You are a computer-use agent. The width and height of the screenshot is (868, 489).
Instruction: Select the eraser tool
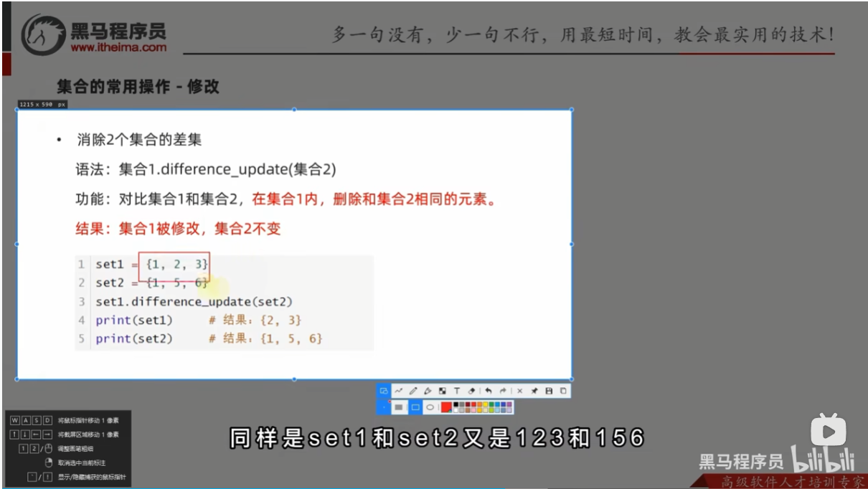click(x=471, y=391)
